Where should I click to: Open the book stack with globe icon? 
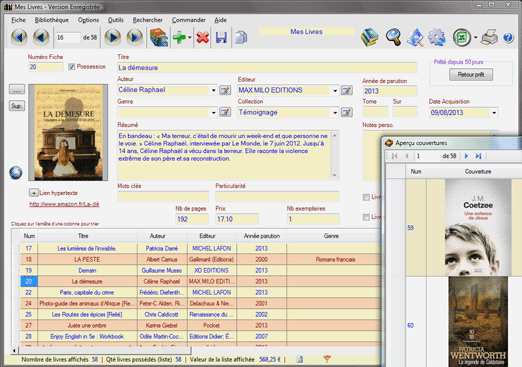(x=159, y=37)
